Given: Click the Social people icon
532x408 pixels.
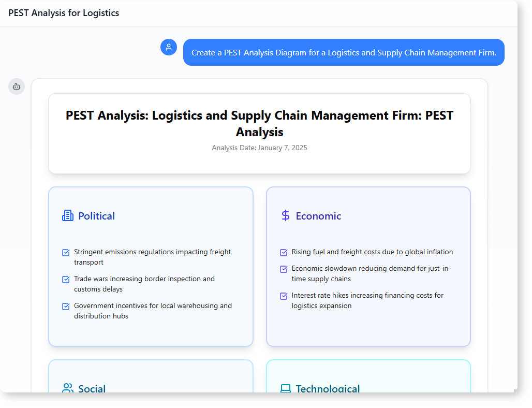Looking at the screenshot, I should click(x=68, y=388).
